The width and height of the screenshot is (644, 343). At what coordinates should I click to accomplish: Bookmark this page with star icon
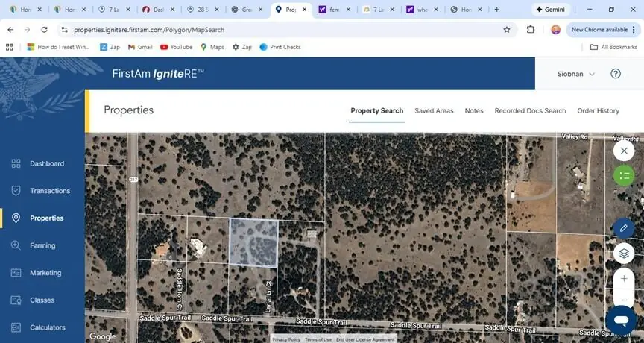(507, 30)
